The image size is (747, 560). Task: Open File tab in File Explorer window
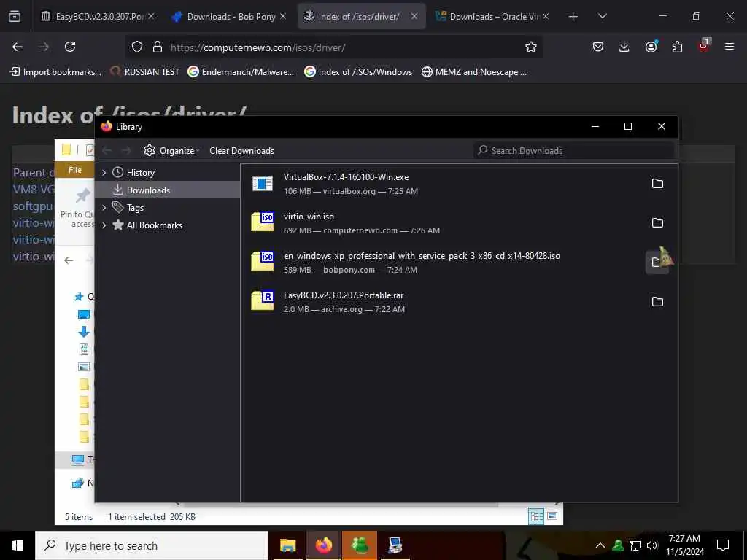(75, 170)
